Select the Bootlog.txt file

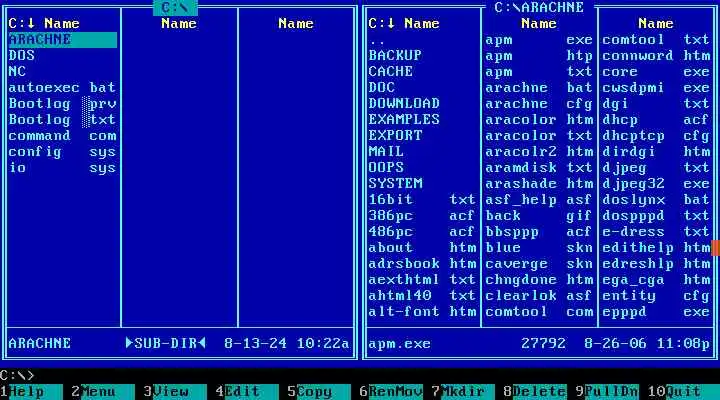[62, 120]
